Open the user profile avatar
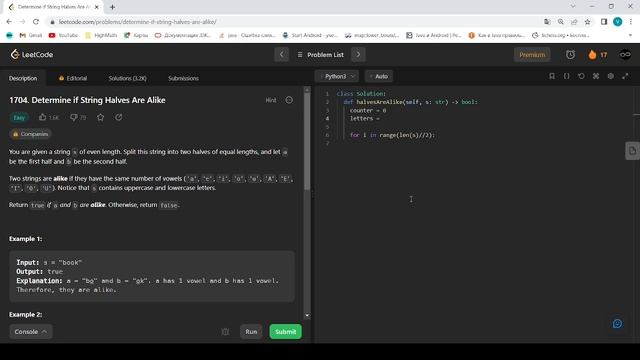The image size is (640, 360). 625,55
